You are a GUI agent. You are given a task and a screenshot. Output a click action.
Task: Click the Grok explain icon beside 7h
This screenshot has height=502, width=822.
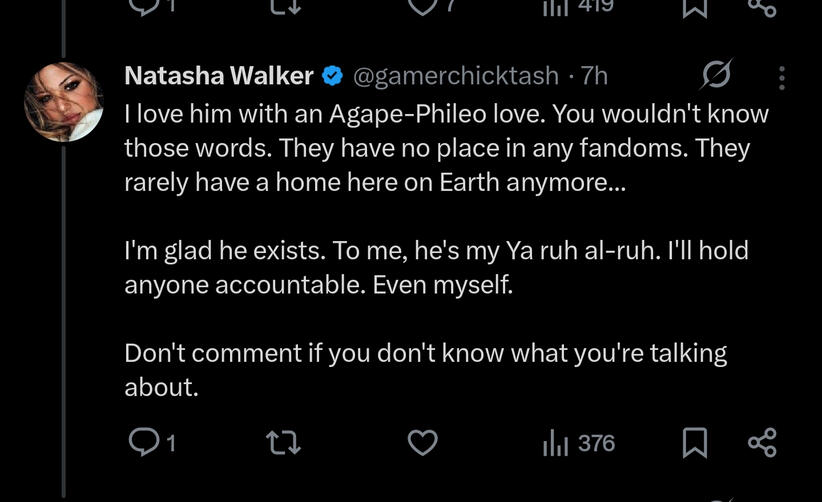[x=716, y=74]
